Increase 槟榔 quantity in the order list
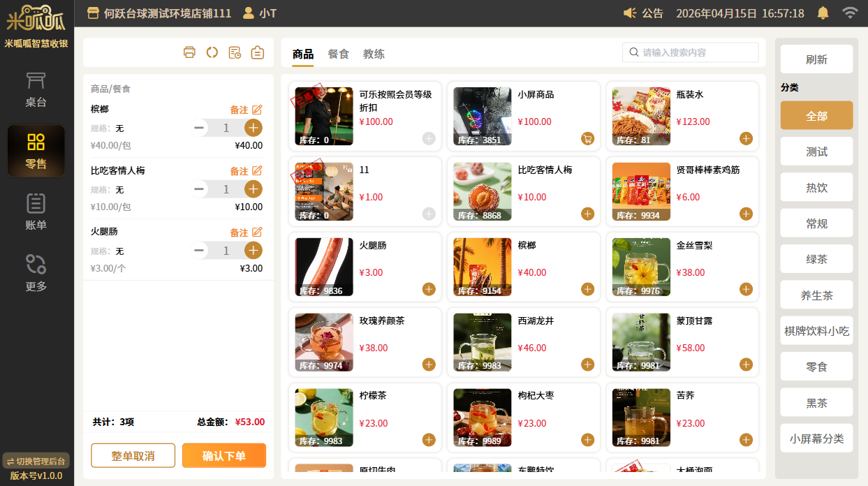Screen dimensions: 868x486 (x=253, y=128)
